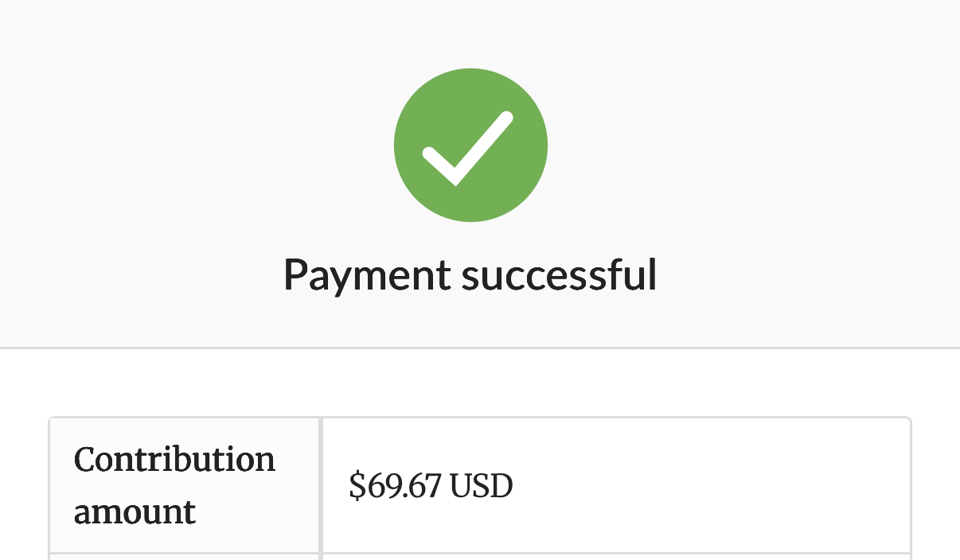This screenshot has width=960, height=560.
Task: Click the vertical divider between table columns
Action: coord(321,485)
